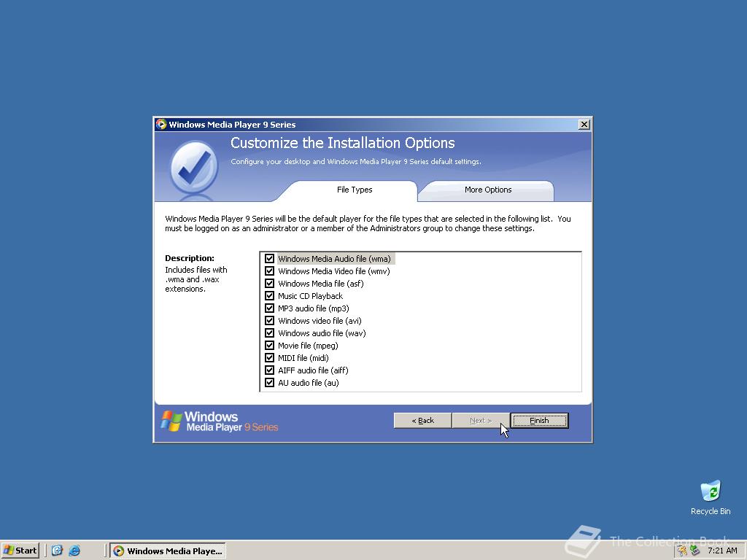747x560 pixels.
Task: Select the Windows Media Player taskbar button
Action: 168,551
